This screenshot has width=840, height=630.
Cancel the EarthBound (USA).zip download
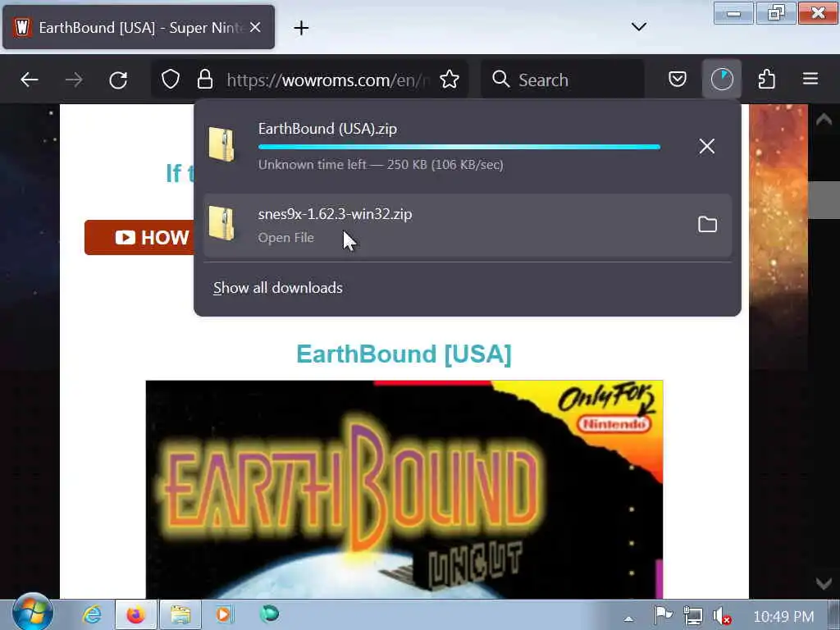(x=706, y=146)
